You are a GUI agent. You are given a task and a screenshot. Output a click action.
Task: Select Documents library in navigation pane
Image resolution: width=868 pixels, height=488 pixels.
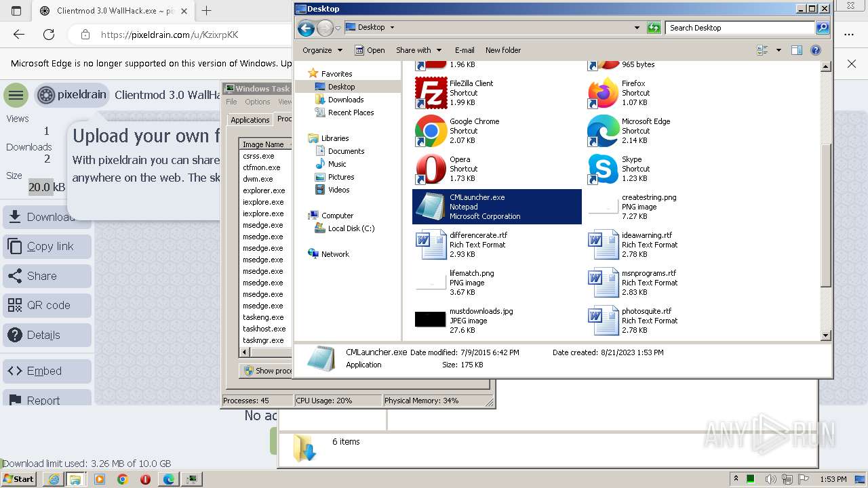point(346,151)
